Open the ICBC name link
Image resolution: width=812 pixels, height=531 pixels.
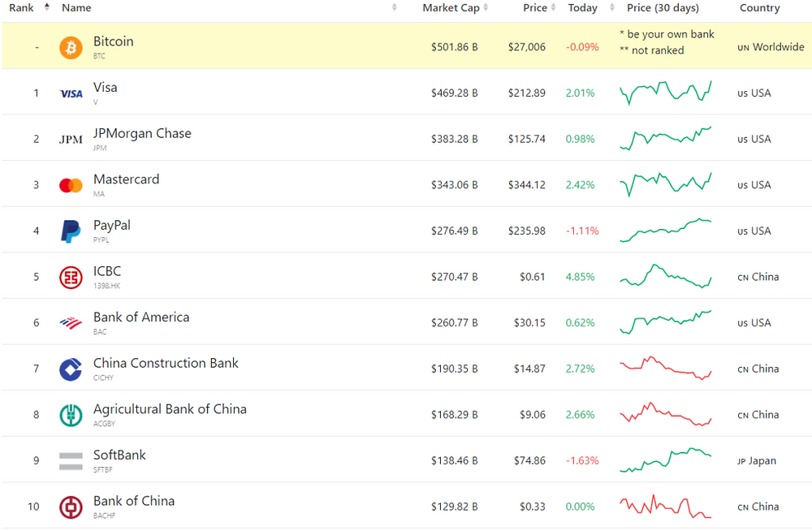coord(107,271)
